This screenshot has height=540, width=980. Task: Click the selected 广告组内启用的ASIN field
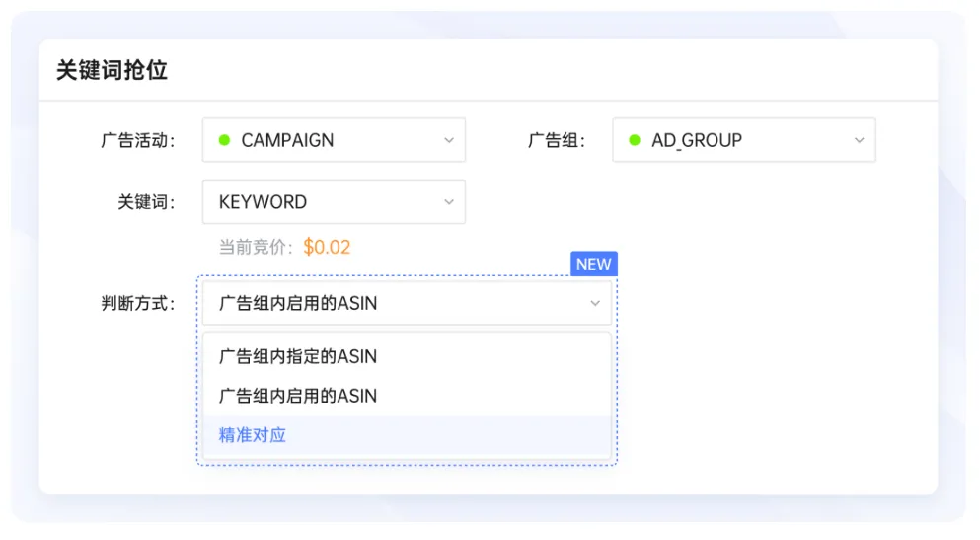click(x=407, y=303)
